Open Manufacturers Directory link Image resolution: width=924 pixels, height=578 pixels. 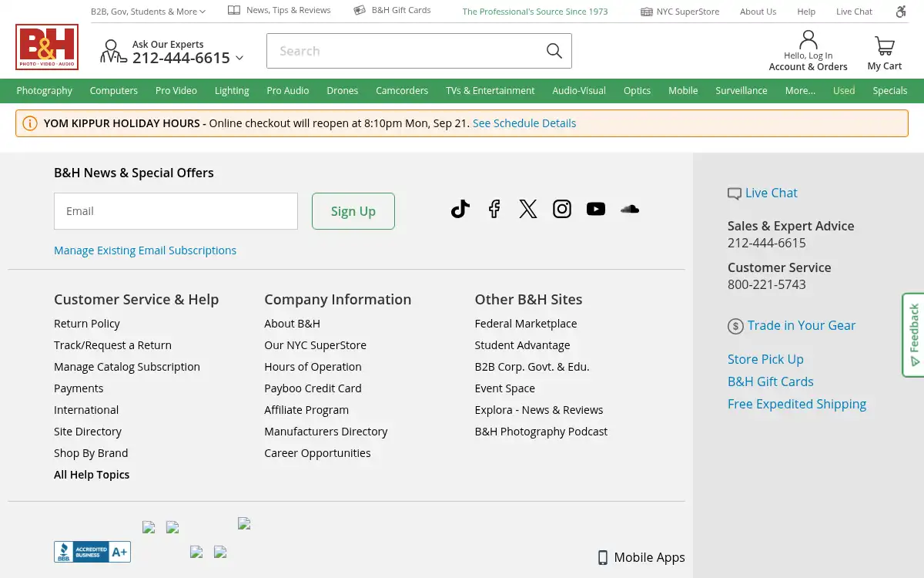tap(326, 432)
